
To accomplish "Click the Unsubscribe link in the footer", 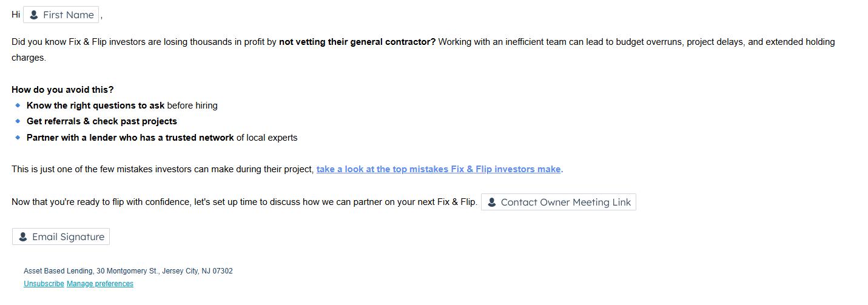I will tap(44, 284).
